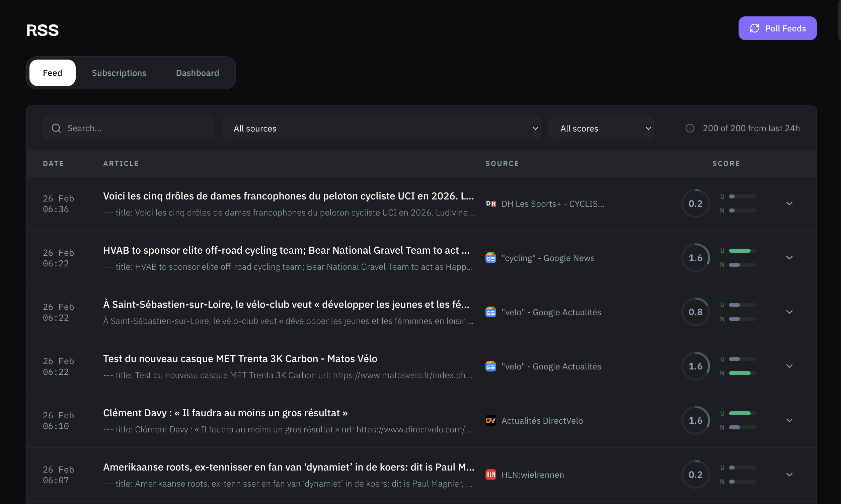Viewport: 841px width, 504px height.
Task: Select the Google News icon next to 'cycling'
Action: [x=491, y=258]
